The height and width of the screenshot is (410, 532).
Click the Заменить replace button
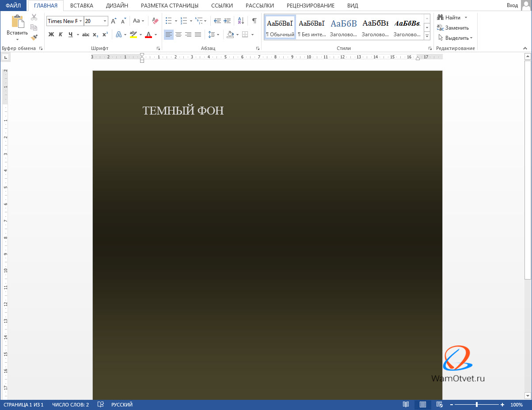tap(453, 28)
